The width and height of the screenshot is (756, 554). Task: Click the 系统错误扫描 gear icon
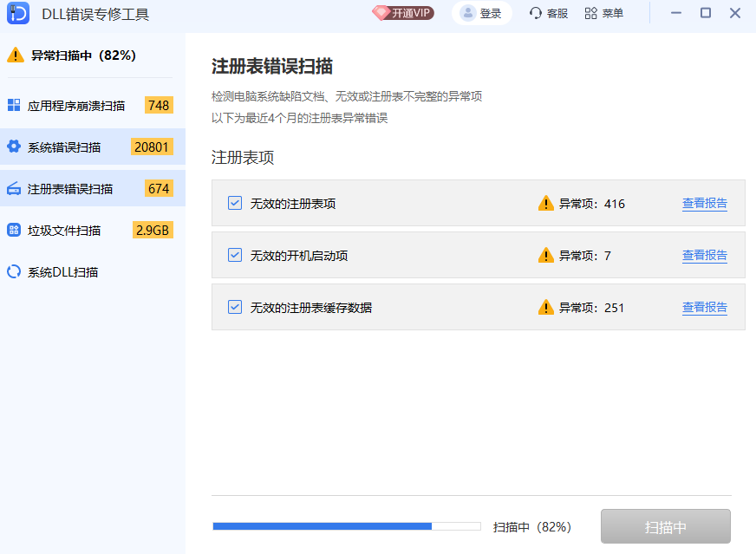tap(14, 147)
